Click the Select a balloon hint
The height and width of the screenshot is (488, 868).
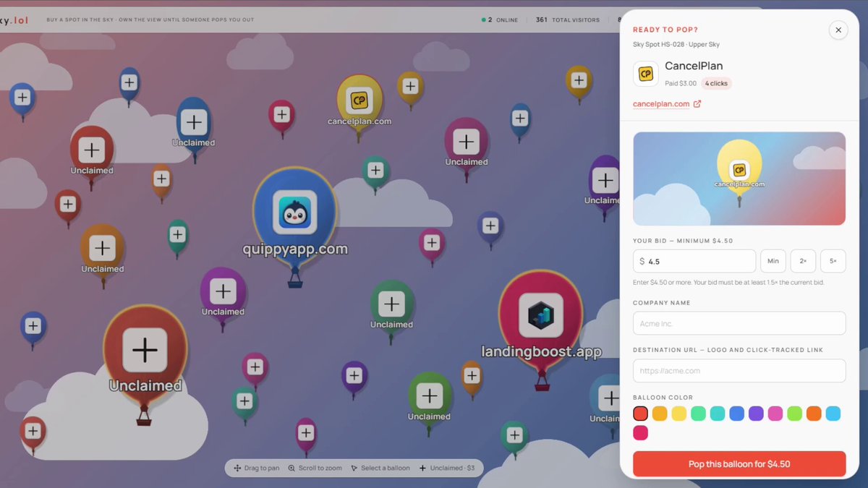click(x=380, y=468)
